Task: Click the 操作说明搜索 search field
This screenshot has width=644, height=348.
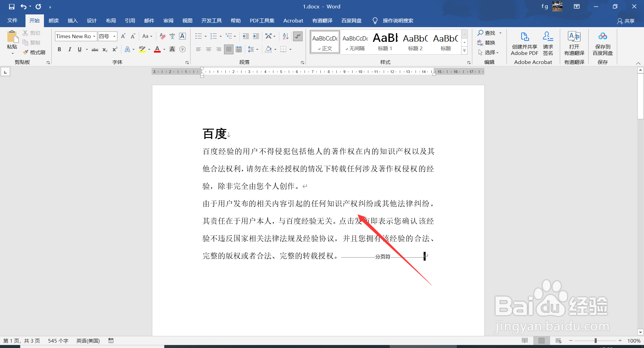Action: tap(398, 21)
